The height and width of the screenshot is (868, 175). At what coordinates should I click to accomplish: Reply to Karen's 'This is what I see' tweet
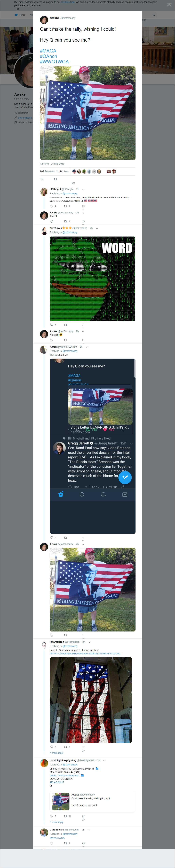click(x=52, y=537)
